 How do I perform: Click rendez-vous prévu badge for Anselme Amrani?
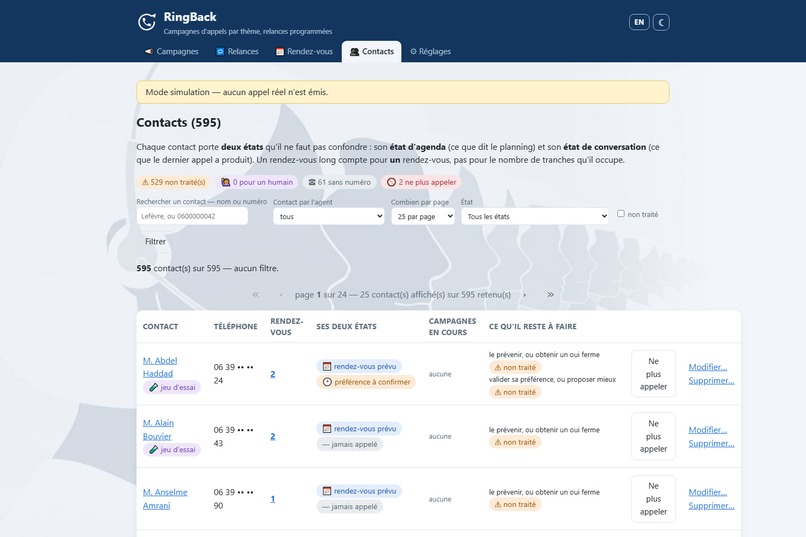pyautogui.click(x=359, y=491)
